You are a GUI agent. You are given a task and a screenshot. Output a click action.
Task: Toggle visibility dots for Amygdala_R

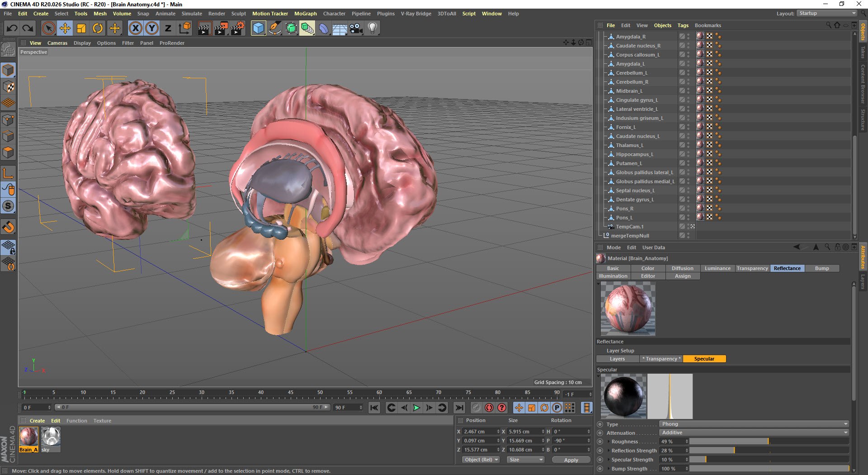coord(689,37)
